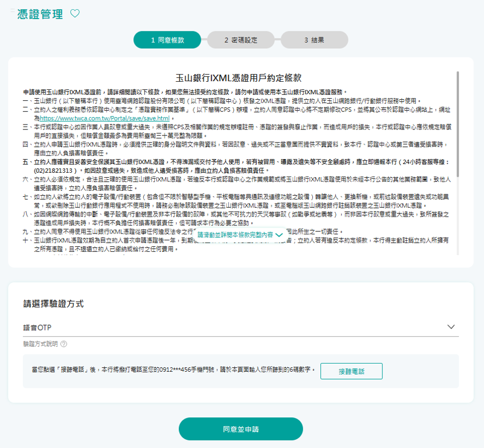Open the 驗證方式說明 question mark help icon
Screen dimensions: 484x448
tap(64, 344)
